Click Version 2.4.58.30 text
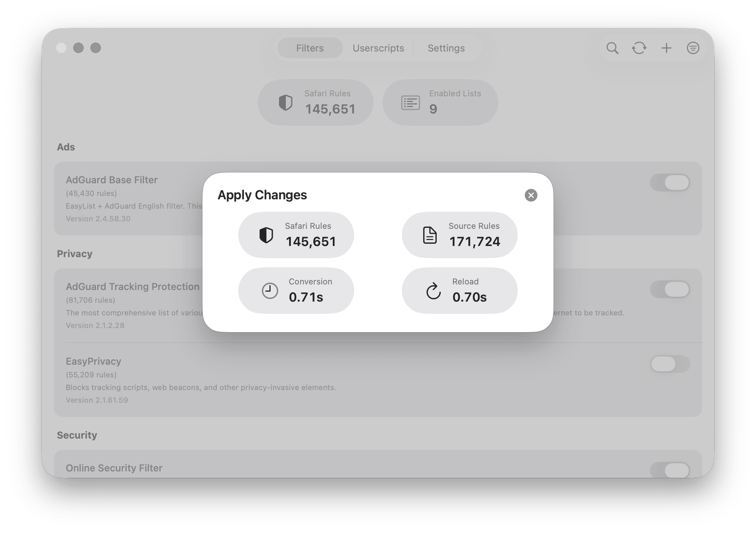Screen dimensions: 756x533 (98, 219)
